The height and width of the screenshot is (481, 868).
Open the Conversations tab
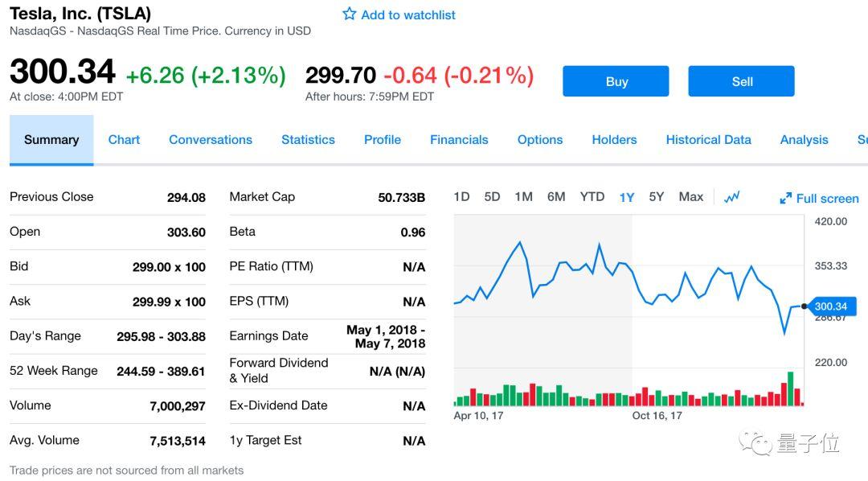[x=211, y=139]
